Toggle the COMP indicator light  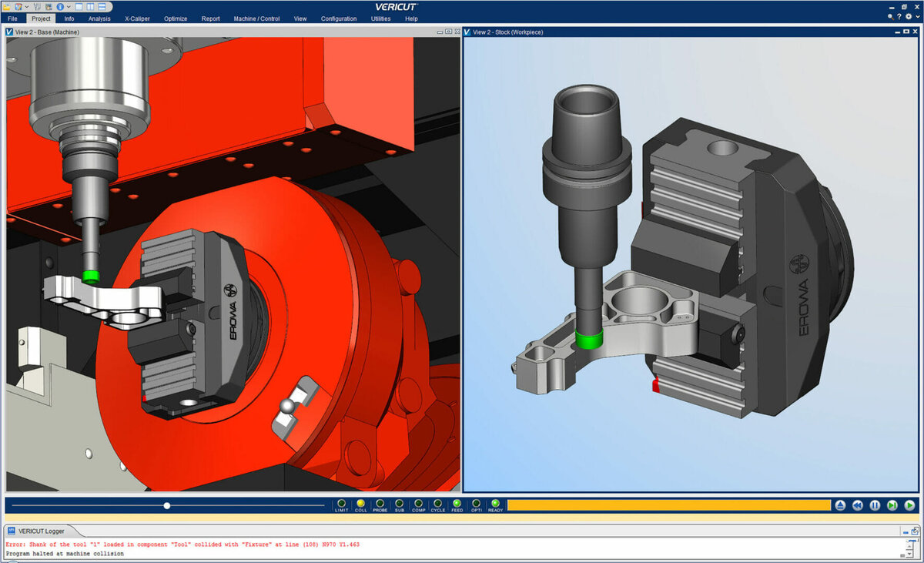click(x=419, y=504)
